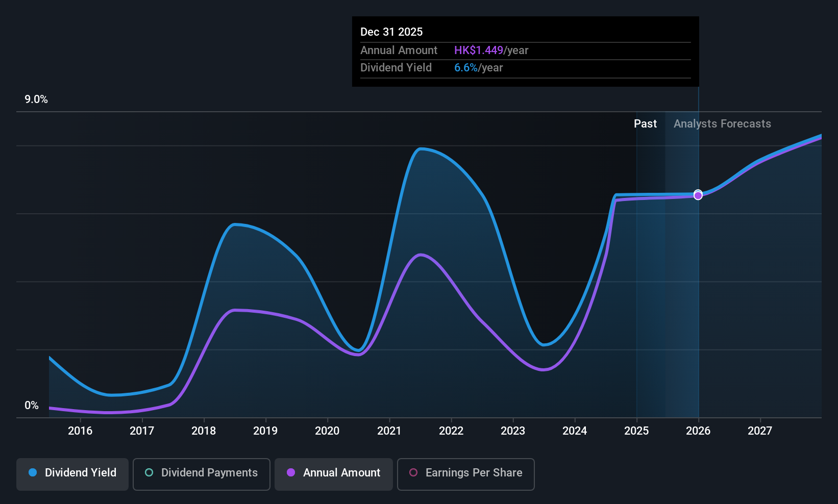The image size is (838, 504).
Task: Select the 2021 x-axis label
Action: point(389,431)
